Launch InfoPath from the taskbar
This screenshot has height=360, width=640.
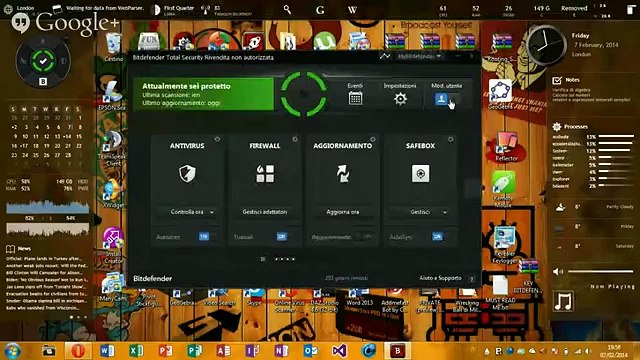(252, 351)
